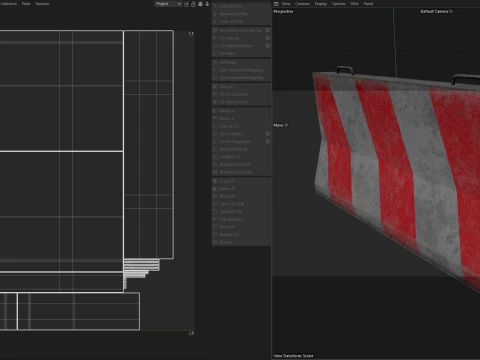Open the Default Camera selector
The height and width of the screenshot is (360, 480).
(437, 11)
